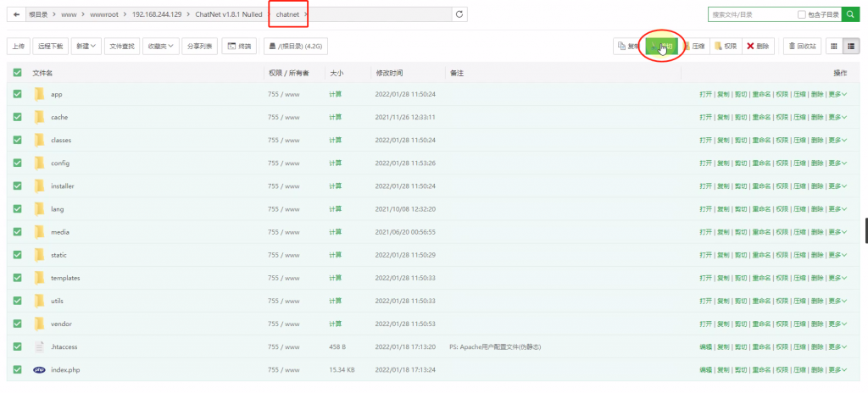Click the 复制 copy toolbar button
Viewport: 868px width, 393px height.
[627, 47]
